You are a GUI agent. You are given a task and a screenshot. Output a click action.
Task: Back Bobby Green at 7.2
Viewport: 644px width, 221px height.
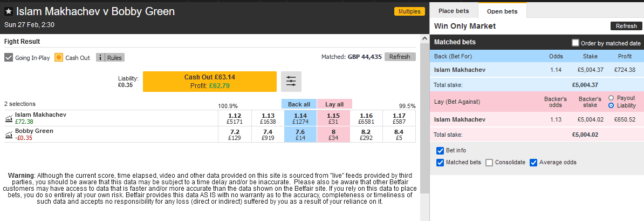[235, 135]
